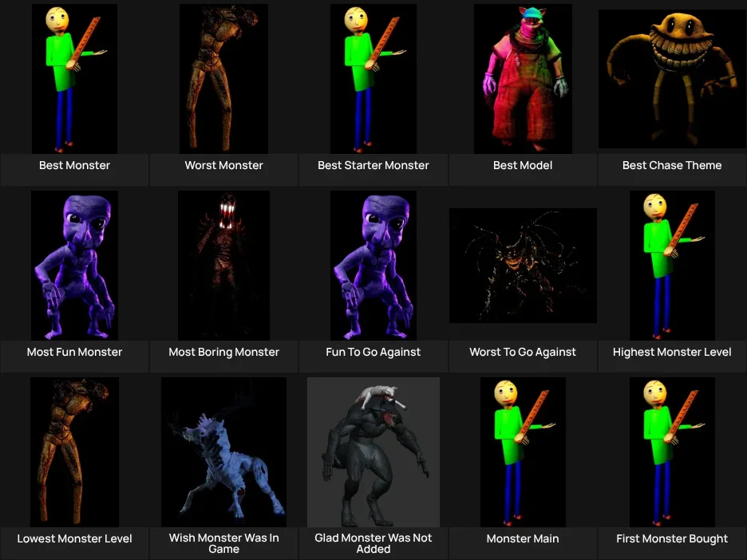Select the 'Most Fun Monster' caption
747x560 pixels.
[74, 352]
